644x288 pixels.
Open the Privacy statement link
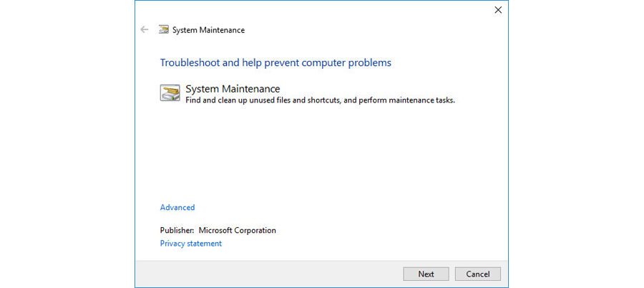click(190, 244)
